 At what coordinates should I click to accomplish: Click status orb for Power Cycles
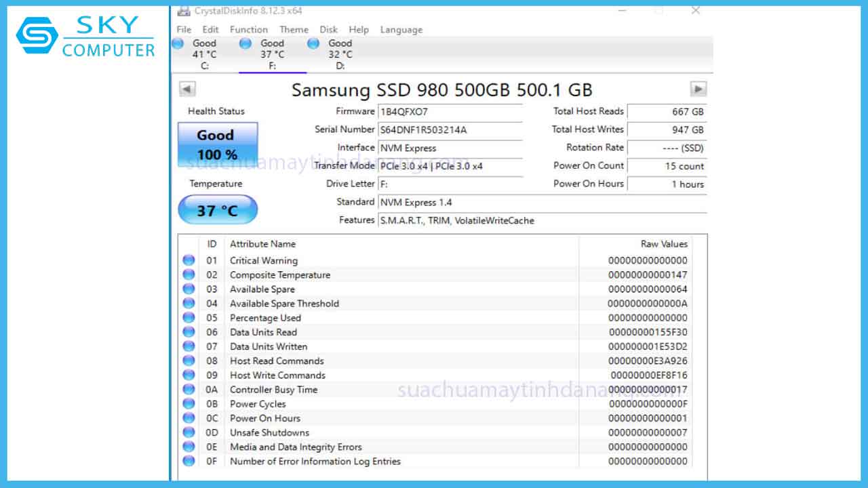coord(189,403)
